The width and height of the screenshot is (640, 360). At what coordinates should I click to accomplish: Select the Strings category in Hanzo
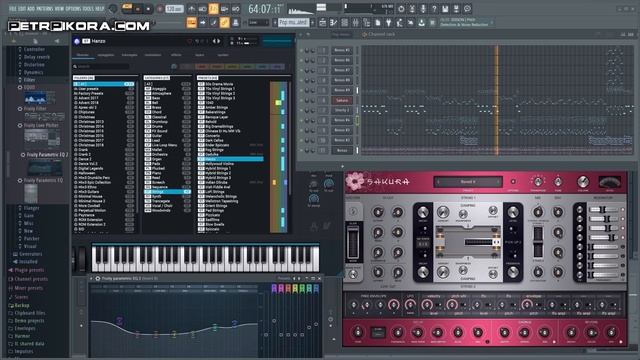click(x=167, y=191)
